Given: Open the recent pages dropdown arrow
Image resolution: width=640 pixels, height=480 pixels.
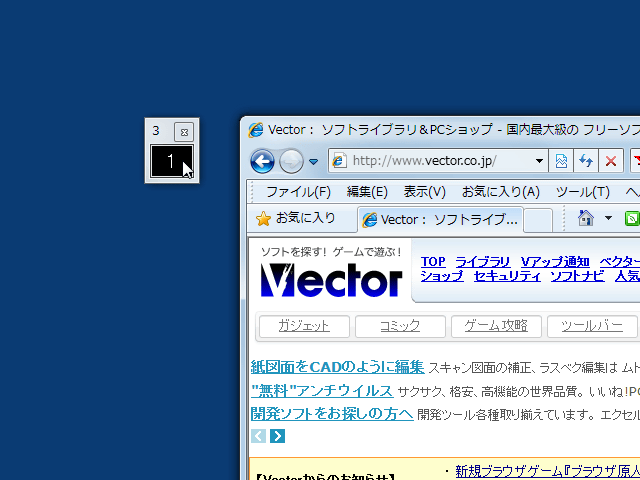Looking at the screenshot, I should tap(313, 162).
